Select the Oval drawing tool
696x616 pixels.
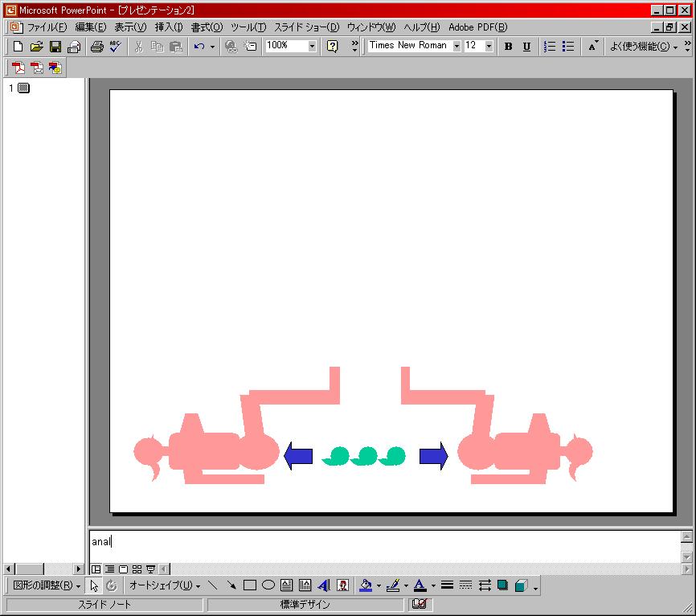coord(268,585)
